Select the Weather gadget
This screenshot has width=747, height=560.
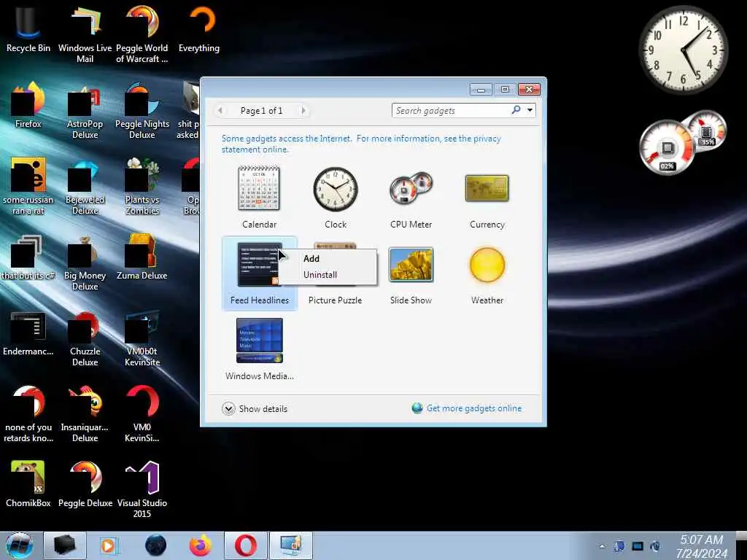tap(487, 273)
